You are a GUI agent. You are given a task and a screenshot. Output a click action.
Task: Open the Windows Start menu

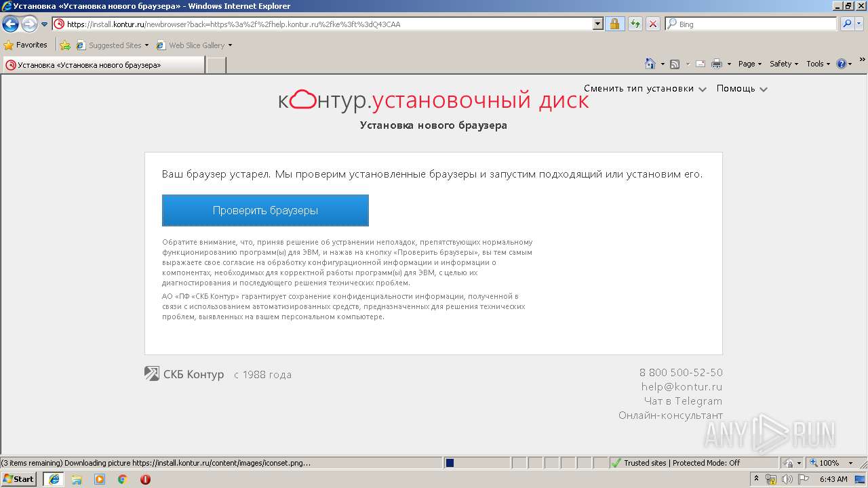(x=18, y=479)
